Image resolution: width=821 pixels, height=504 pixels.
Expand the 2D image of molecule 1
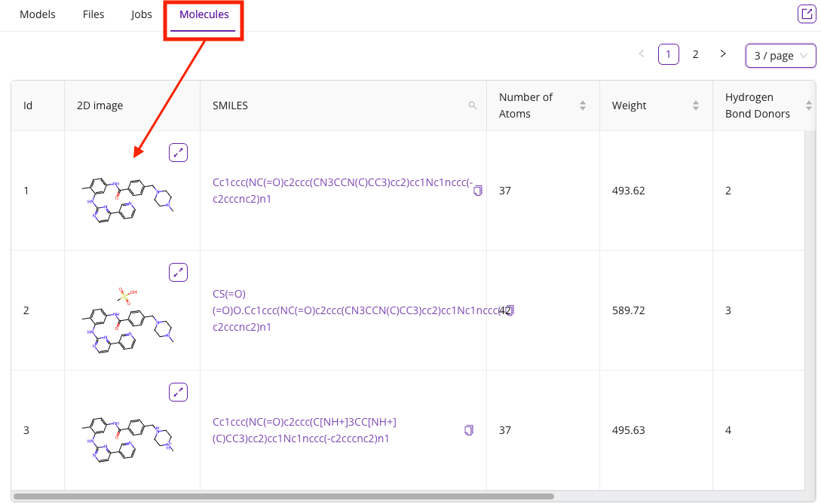point(178,153)
